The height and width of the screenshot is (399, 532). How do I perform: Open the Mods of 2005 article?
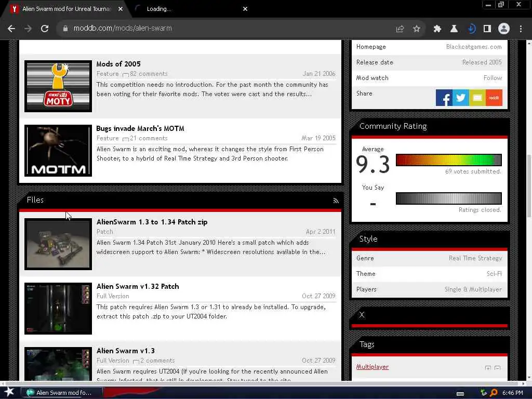coord(118,64)
